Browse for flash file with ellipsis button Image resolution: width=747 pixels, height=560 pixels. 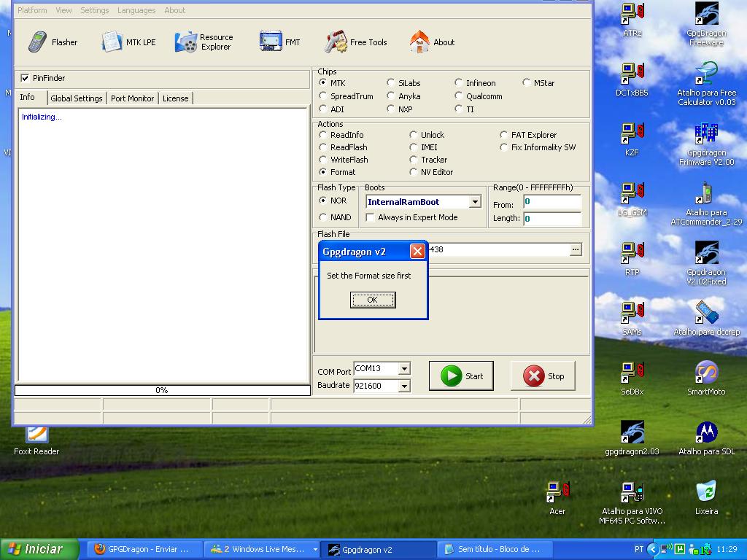tap(576, 249)
